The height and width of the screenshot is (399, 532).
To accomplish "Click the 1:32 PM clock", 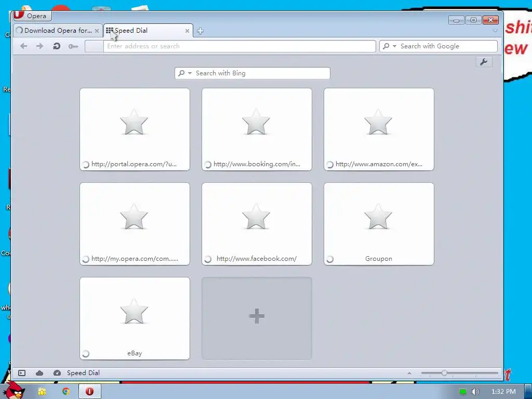I will pyautogui.click(x=503, y=392).
